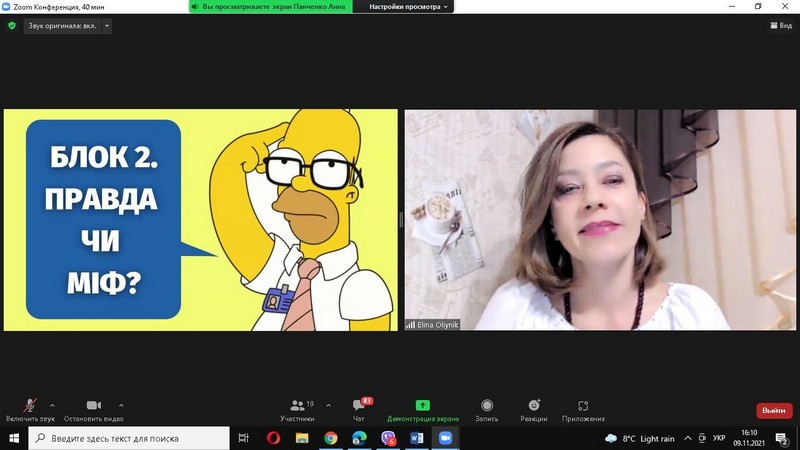Viewport: 800px width, 450px height.
Task: Launch Opera browser from taskbar
Action: click(273, 438)
